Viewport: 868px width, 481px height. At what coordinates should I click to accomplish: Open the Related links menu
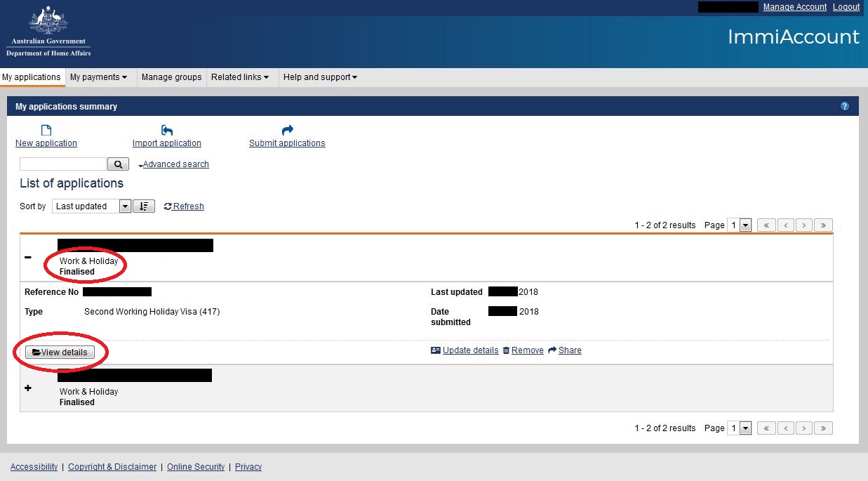click(x=240, y=77)
